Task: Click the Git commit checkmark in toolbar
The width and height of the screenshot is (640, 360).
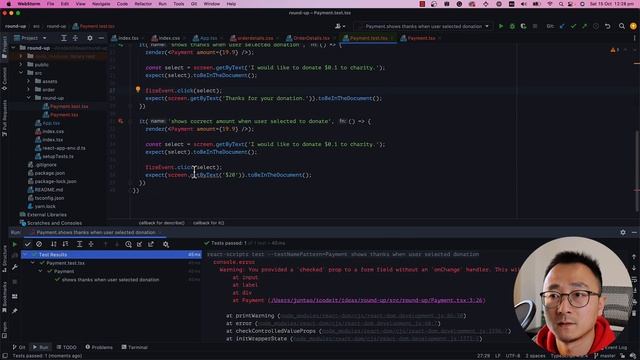Action: [573, 26]
